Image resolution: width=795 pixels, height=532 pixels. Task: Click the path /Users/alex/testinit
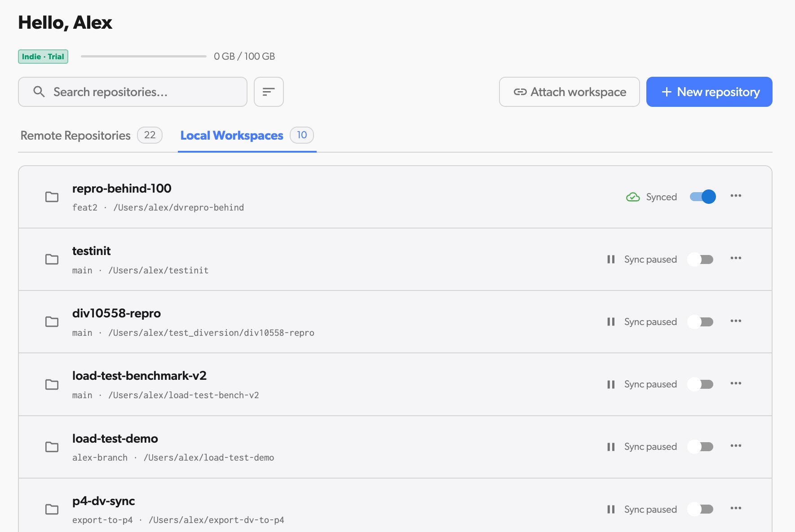158,270
